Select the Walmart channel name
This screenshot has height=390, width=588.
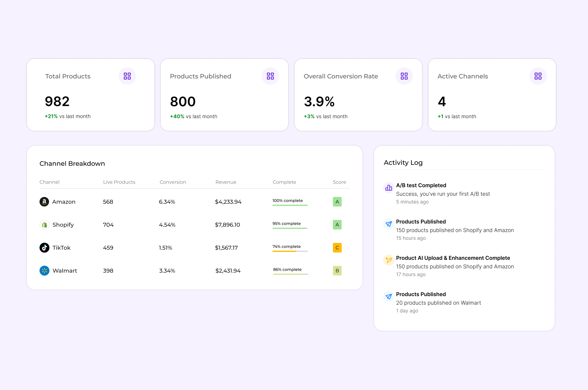(65, 271)
